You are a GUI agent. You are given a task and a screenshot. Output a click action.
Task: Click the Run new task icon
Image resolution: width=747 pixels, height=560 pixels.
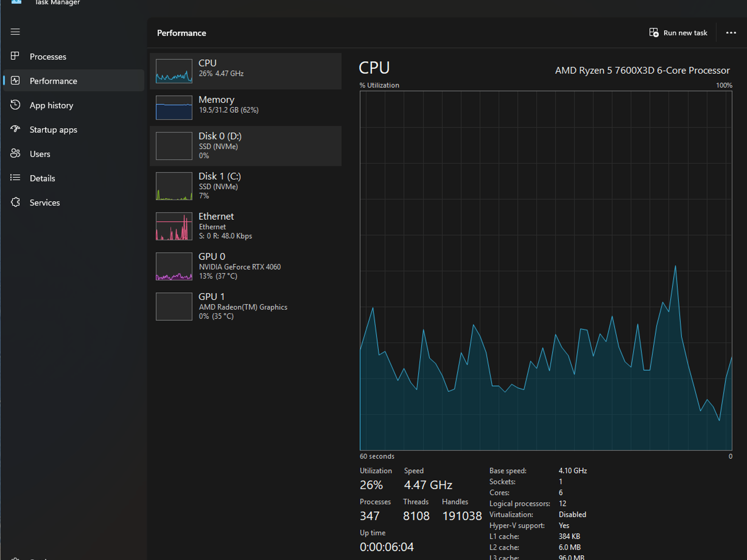click(x=654, y=33)
